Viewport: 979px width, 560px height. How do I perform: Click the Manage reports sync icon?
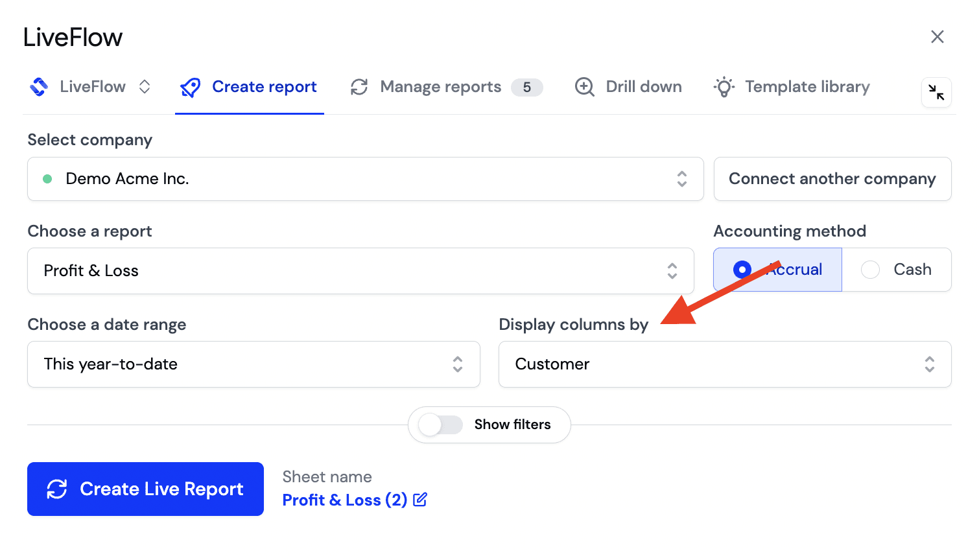(x=359, y=86)
